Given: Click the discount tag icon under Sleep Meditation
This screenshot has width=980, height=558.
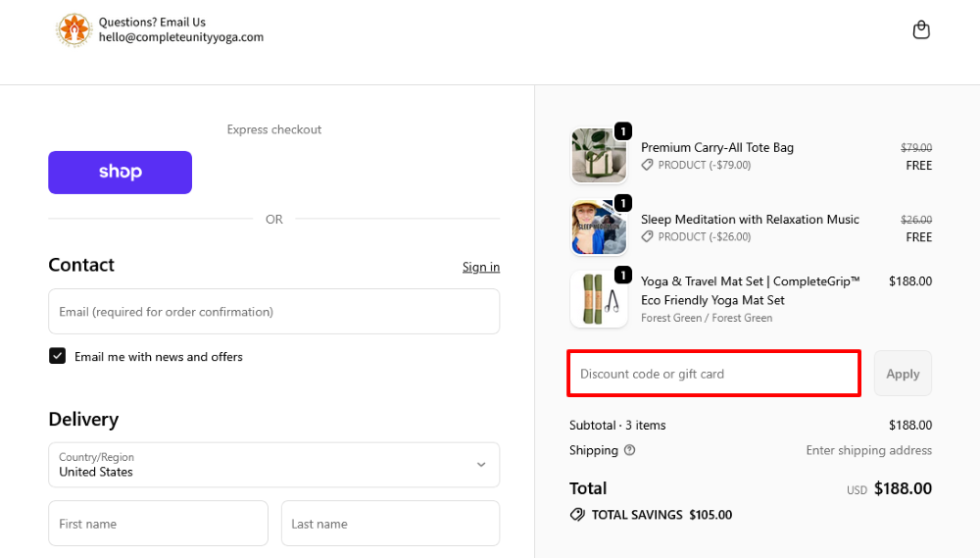Looking at the screenshot, I should tap(647, 236).
